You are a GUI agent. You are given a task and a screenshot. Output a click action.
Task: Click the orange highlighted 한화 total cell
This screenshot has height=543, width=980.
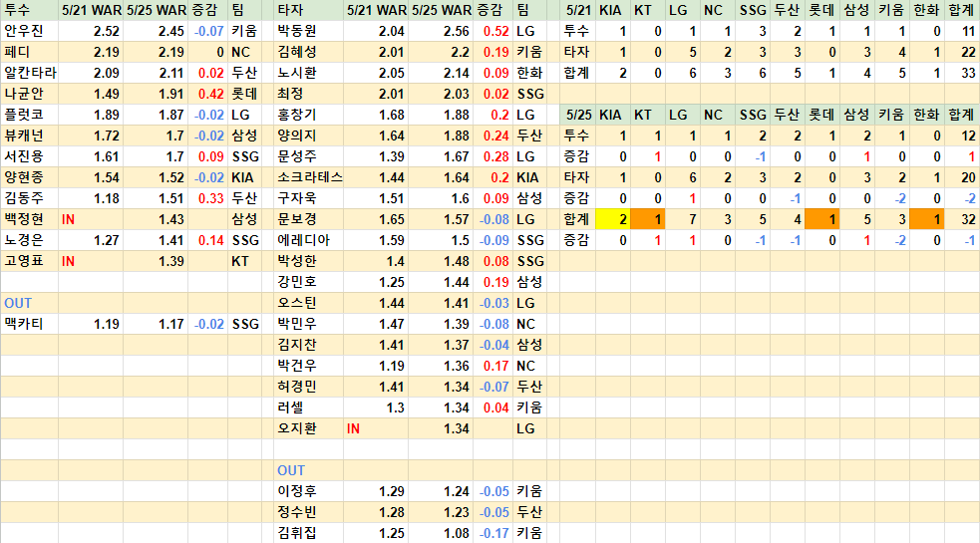coord(926,219)
